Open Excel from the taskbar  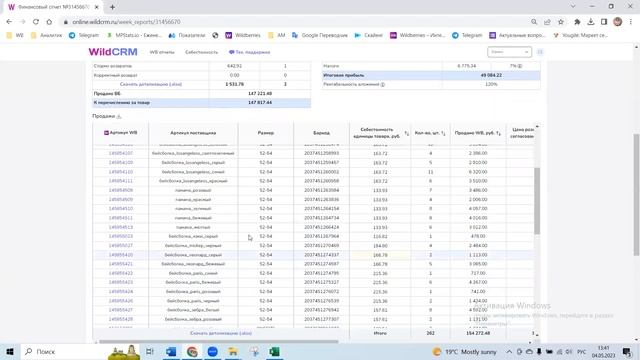tap(274, 351)
